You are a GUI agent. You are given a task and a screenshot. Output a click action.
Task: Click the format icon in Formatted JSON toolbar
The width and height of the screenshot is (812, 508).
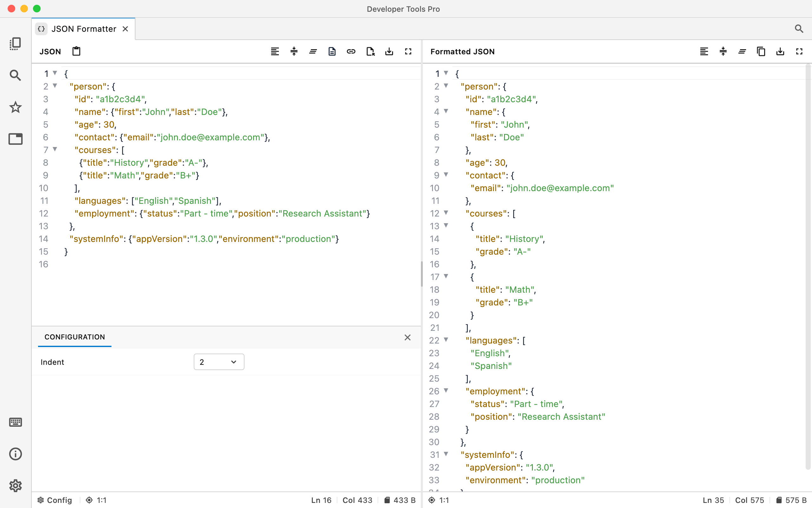tap(704, 51)
